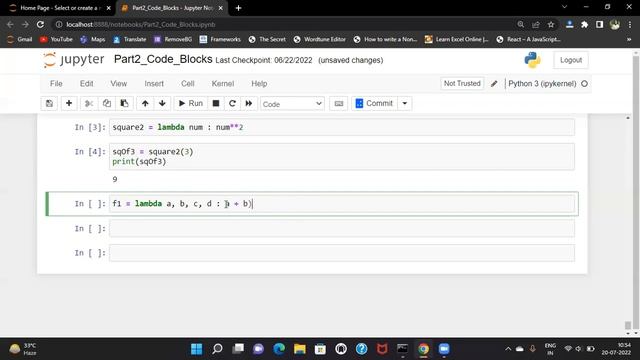Image resolution: width=640 pixels, height=360 pixels.
Task: Commit notebook button
Action: (x=375, y=104)
